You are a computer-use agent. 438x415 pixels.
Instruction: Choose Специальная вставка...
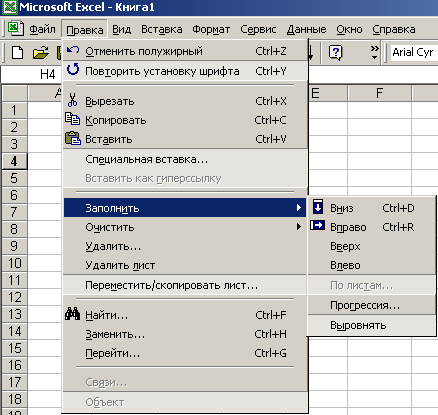click(x=185, y=159)
